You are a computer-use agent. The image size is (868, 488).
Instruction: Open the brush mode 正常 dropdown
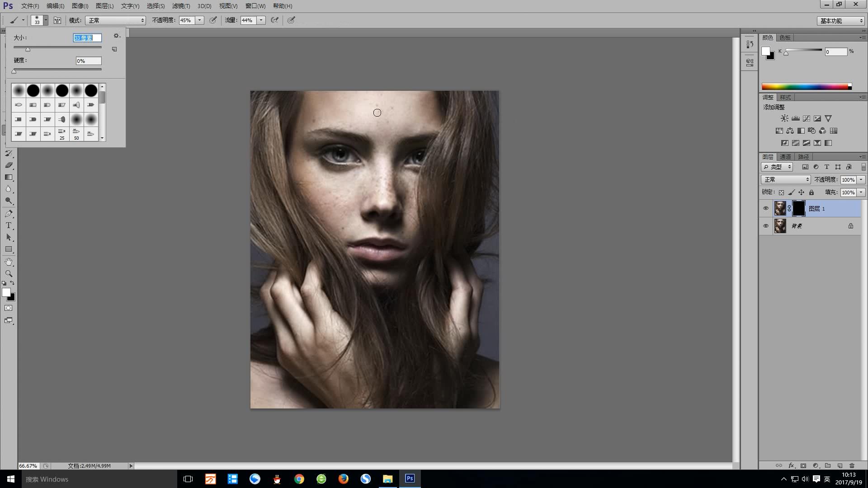(116, 20)
